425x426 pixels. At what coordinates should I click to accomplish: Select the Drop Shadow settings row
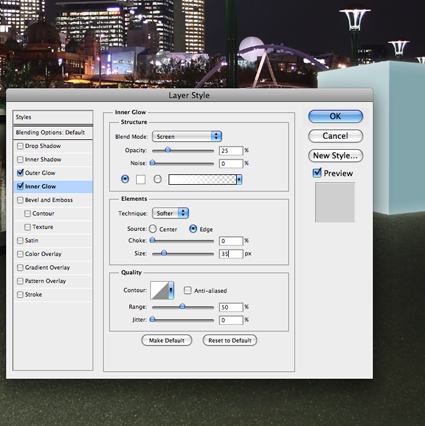coord(53,146)
